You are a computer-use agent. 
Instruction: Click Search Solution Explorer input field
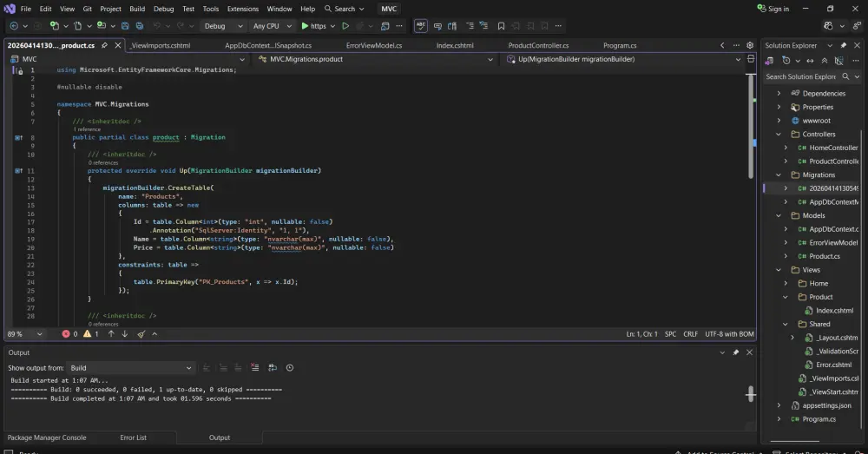[x=801, y=76]
